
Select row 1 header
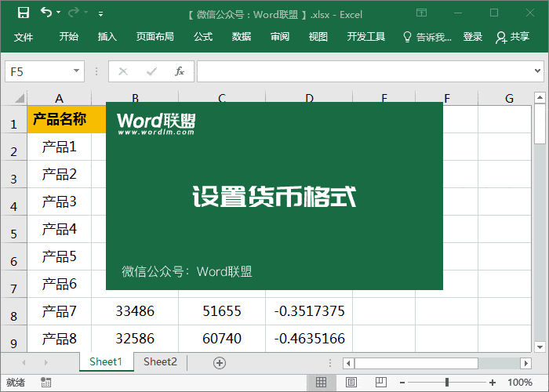click(13, 119)
